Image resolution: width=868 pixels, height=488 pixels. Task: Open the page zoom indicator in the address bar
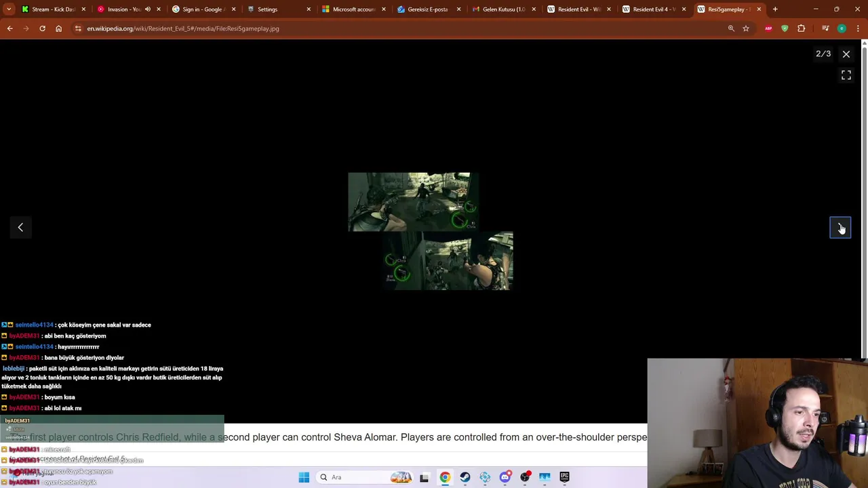[731, 28]
